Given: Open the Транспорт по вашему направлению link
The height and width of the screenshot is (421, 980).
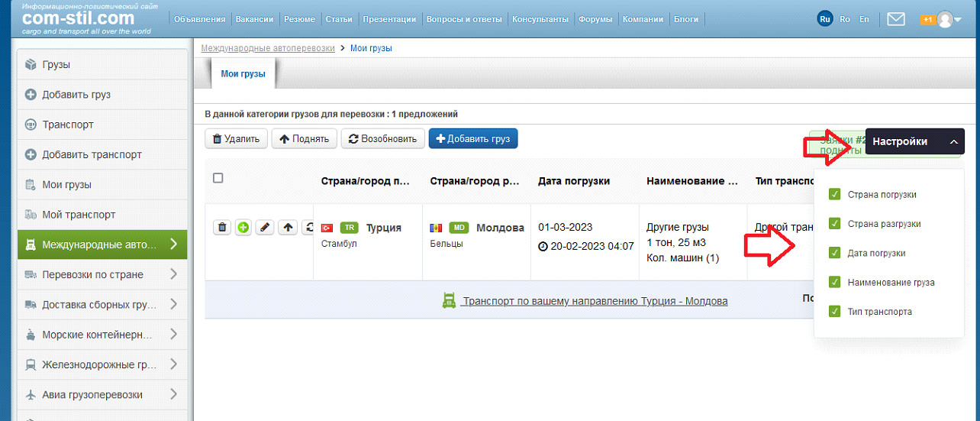Looking at the screenshot, I should click(595, 301).
